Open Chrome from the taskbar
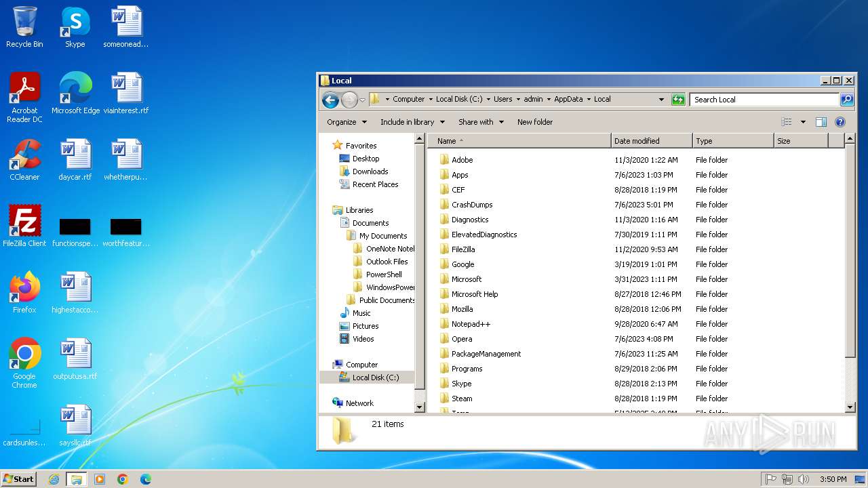868x488 pixels. pos(123,479)
